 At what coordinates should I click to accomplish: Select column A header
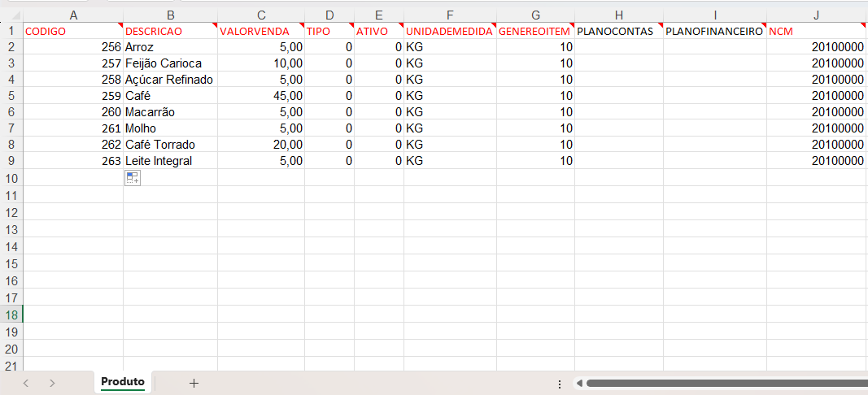point(73,15)
